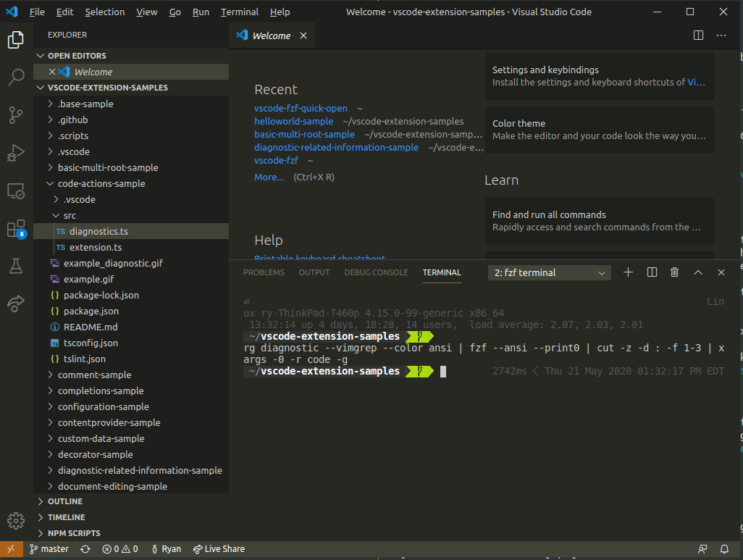Click the remote window indicator in status bar
This screenshot has height=560, width=743.
click(x=11, y=549)
